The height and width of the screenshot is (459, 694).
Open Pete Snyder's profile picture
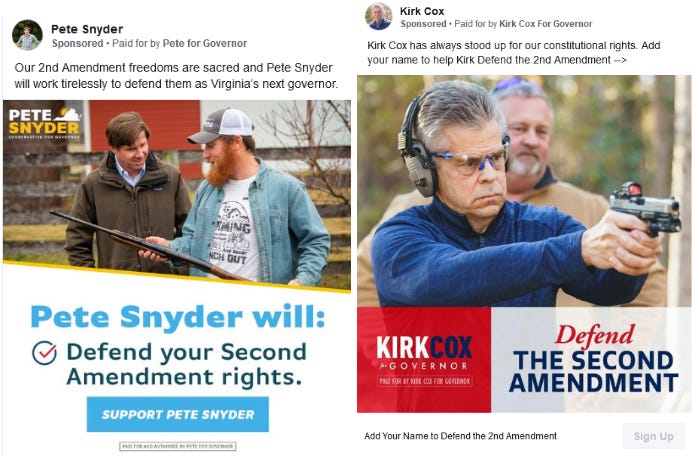click(x=27, y=35)
